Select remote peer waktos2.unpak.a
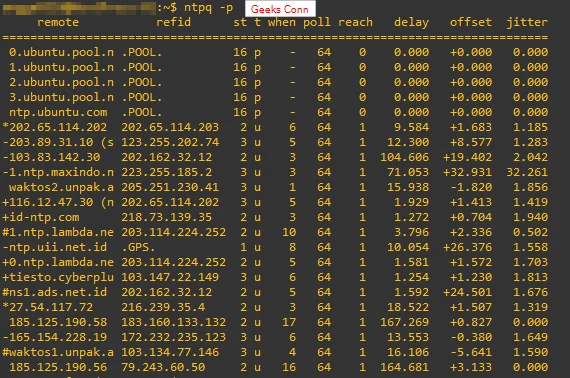Image resolution: width=570 pixels, height=378 pixels. (x=61, y=187)
